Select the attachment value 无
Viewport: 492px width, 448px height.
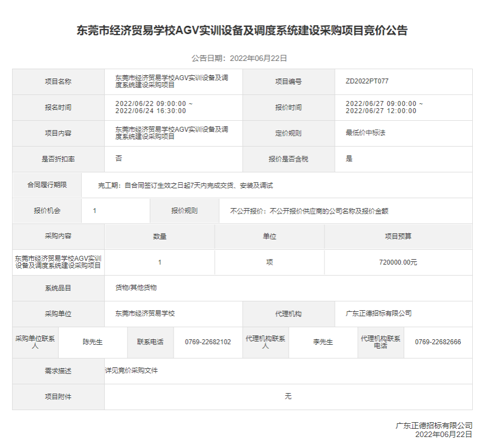coord(288,396)
